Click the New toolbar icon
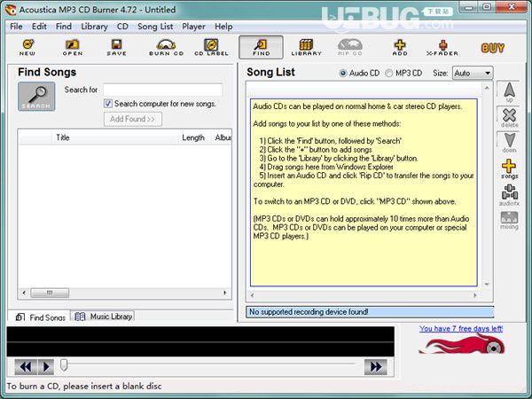The width and height of the screenshot is (532, 399). (27, 47)
